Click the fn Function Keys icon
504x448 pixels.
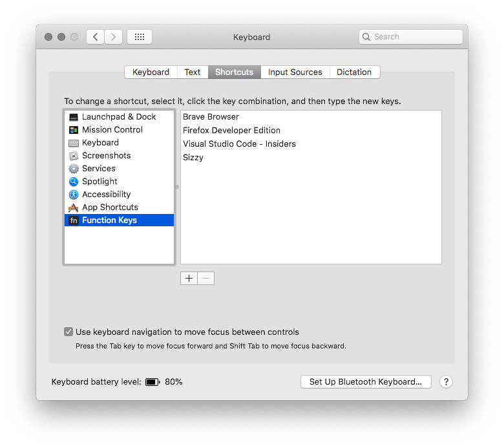point(74,220)
